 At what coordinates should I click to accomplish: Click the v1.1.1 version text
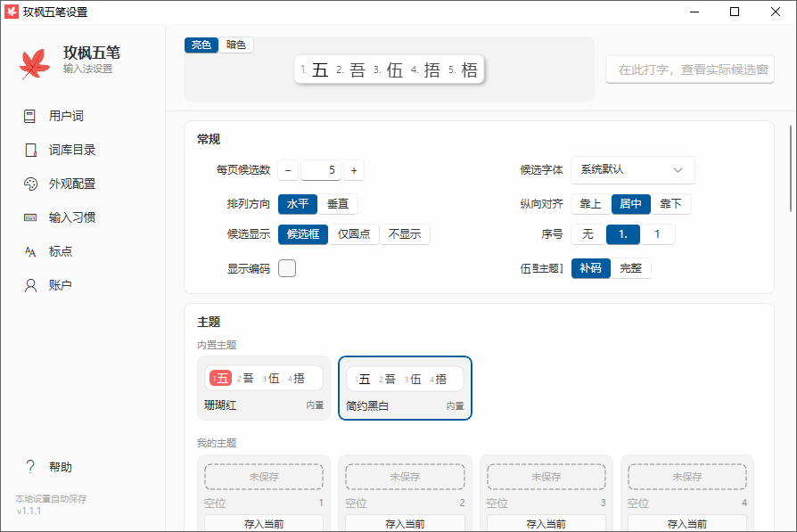tap(29, 511)
